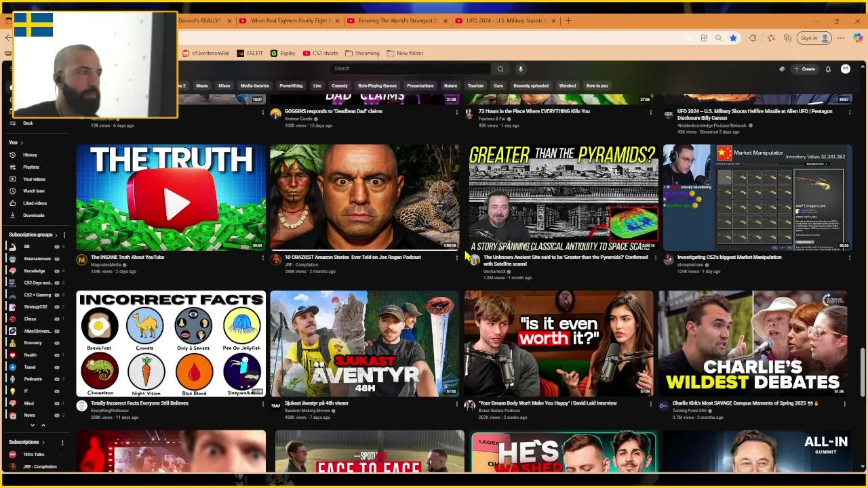This screenshot has width=868, height=488.
Task: Open the r/LivestreamFail bookmark
Action: coord(205,53)
